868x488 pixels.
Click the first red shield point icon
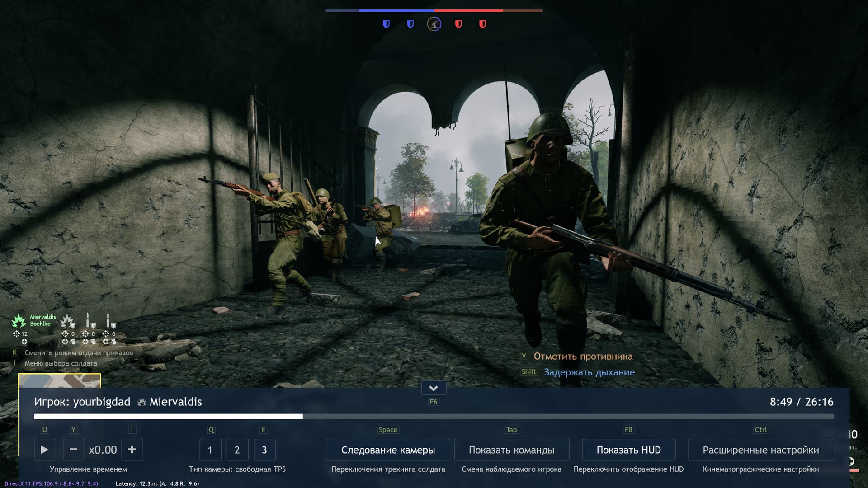click(x=458, y=24)
